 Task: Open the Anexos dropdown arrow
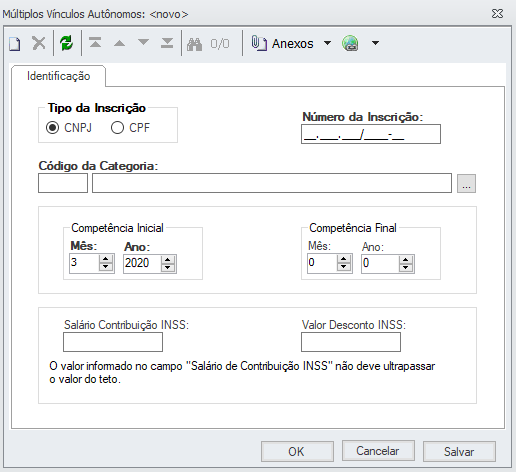coord(327,43)
